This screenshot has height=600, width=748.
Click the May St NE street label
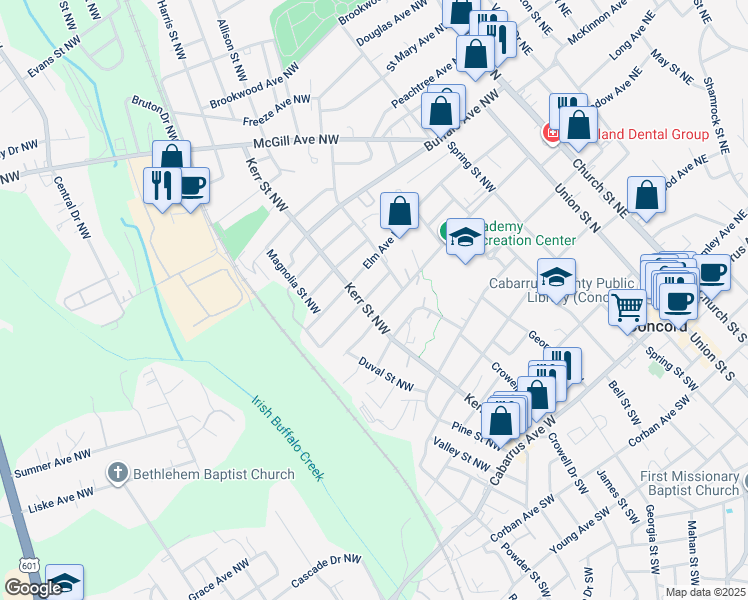click(672, 67)
